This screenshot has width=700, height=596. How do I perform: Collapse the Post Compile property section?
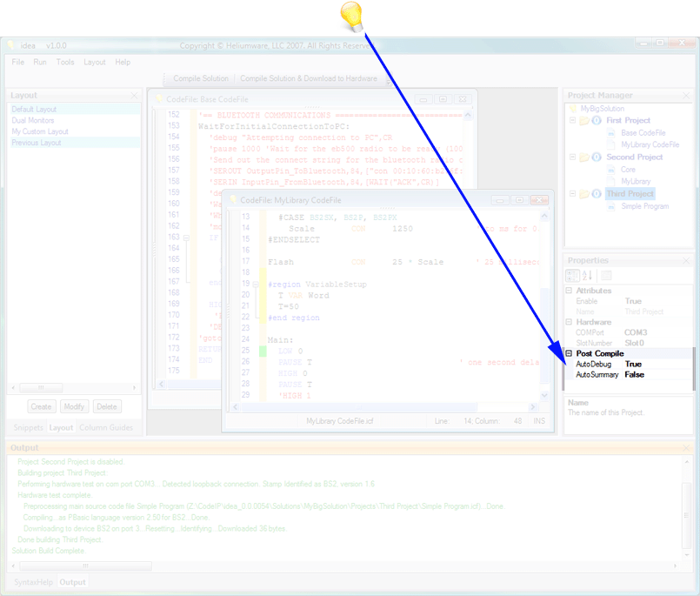[x=570, y=353]
